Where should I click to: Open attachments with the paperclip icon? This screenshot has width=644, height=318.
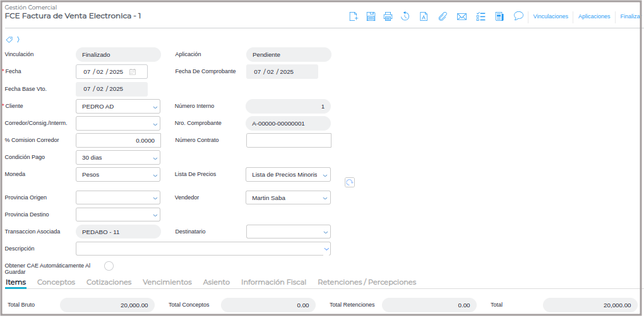tap(443, 16)
